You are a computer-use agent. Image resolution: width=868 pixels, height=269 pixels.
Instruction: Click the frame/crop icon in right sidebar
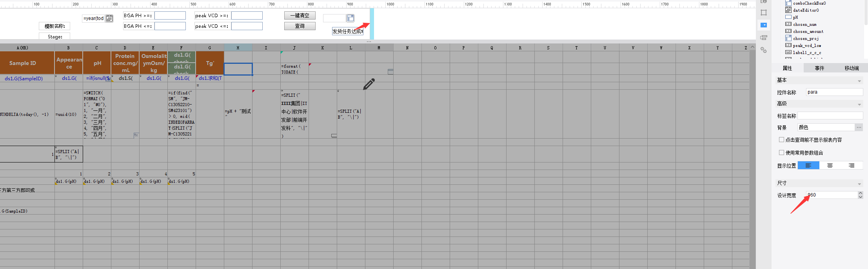[x=764, y=13]
